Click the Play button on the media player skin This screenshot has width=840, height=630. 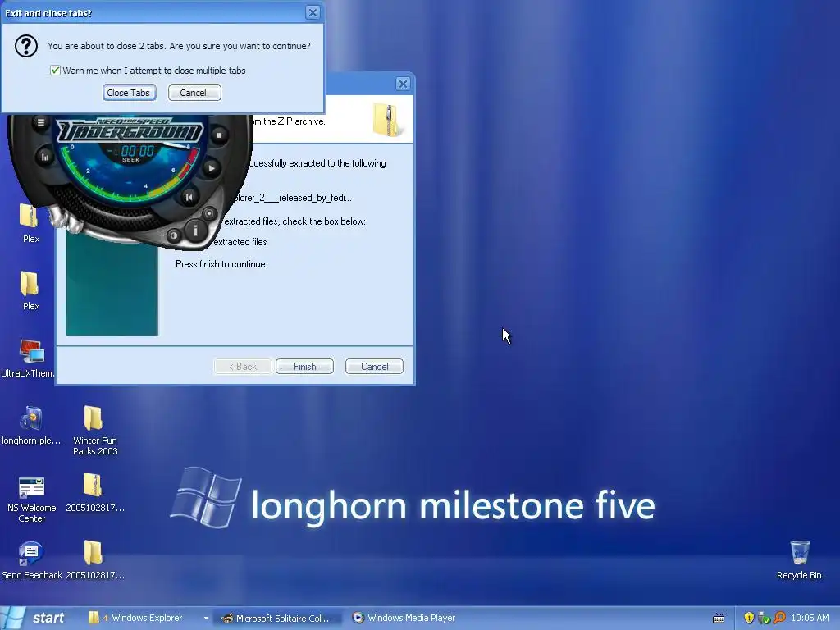tap(212, 169)
